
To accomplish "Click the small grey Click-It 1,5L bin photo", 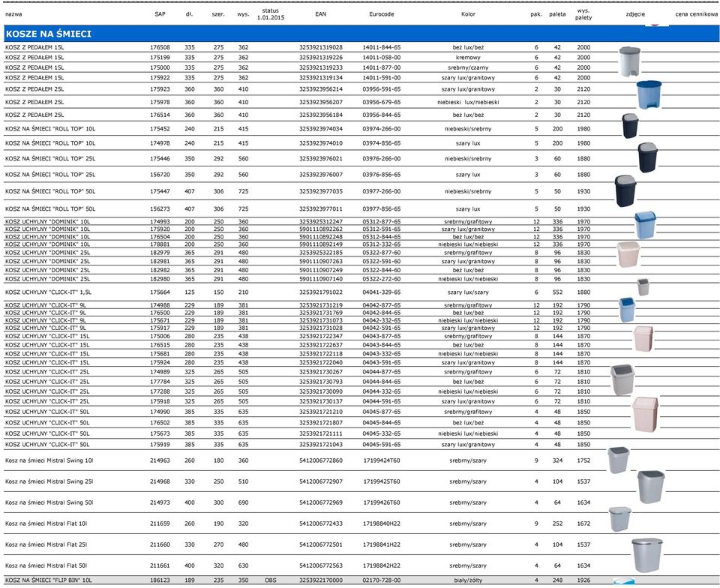I will [x=643, y=287].
